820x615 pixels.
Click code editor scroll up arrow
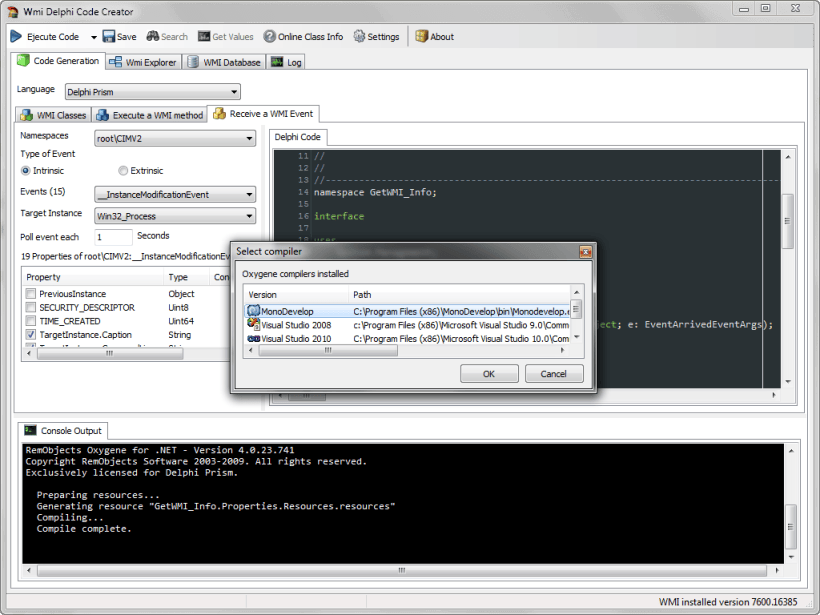coord(788,156)
